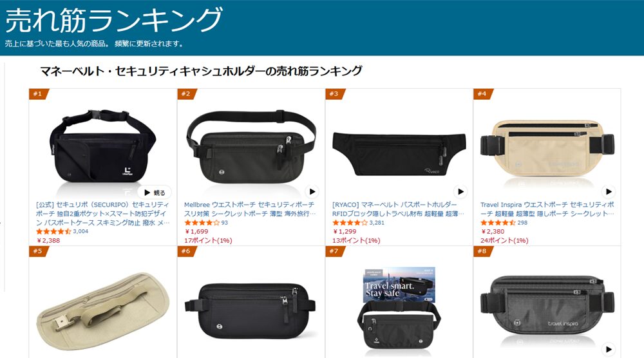The image size is (644, 358).
Task: Click the ¥2,388 price of item #1
Action: pyautogui.click(x=48, y=241)
